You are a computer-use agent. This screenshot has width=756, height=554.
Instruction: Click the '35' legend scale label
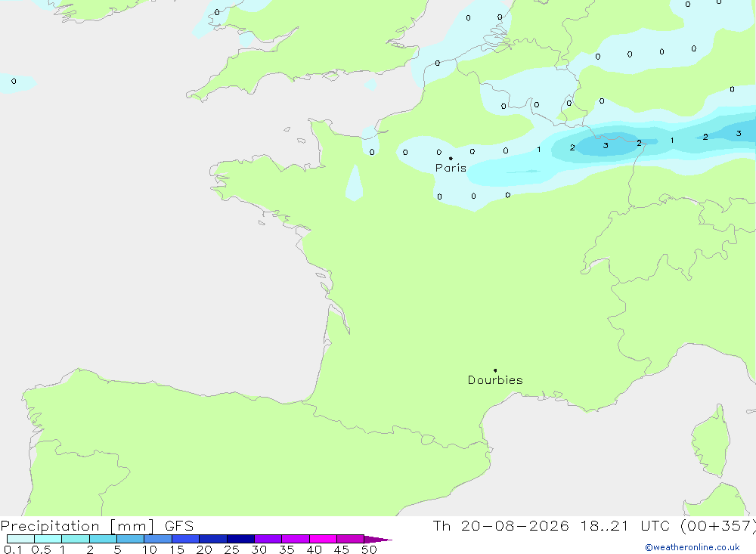tap(287, 549)
